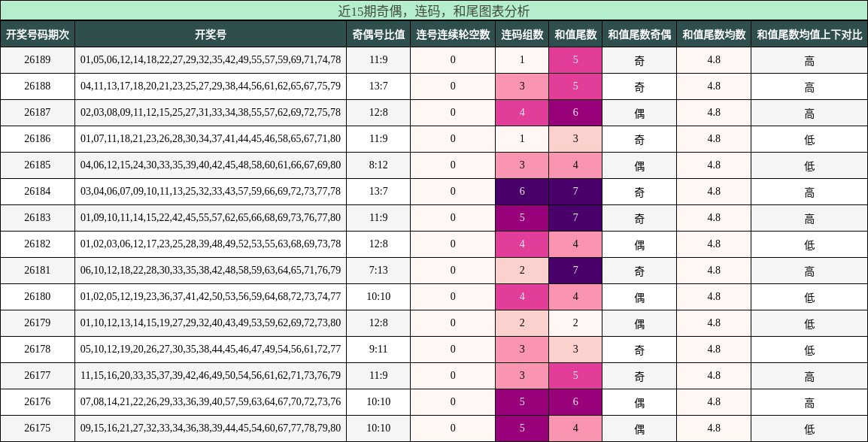Select the 连码组数 cell 1 in row 26186

522,139
